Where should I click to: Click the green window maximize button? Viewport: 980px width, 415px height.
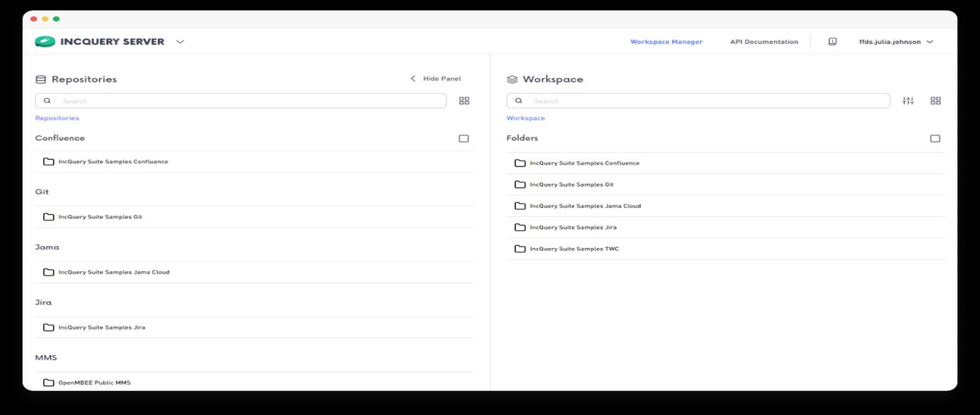[56, 19]
